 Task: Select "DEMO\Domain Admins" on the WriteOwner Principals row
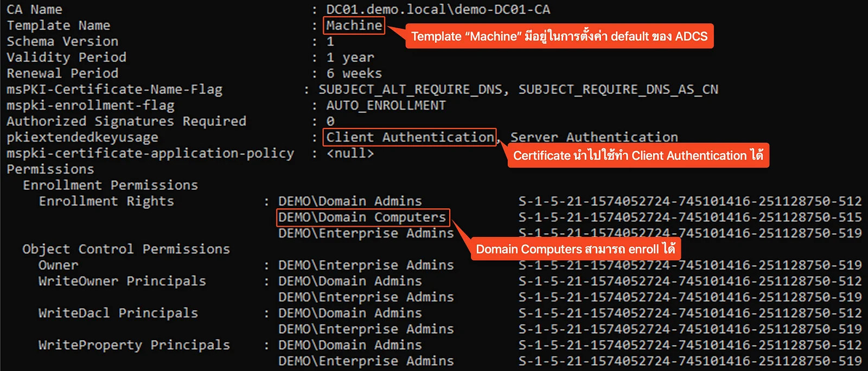click(x=350, y=281)
